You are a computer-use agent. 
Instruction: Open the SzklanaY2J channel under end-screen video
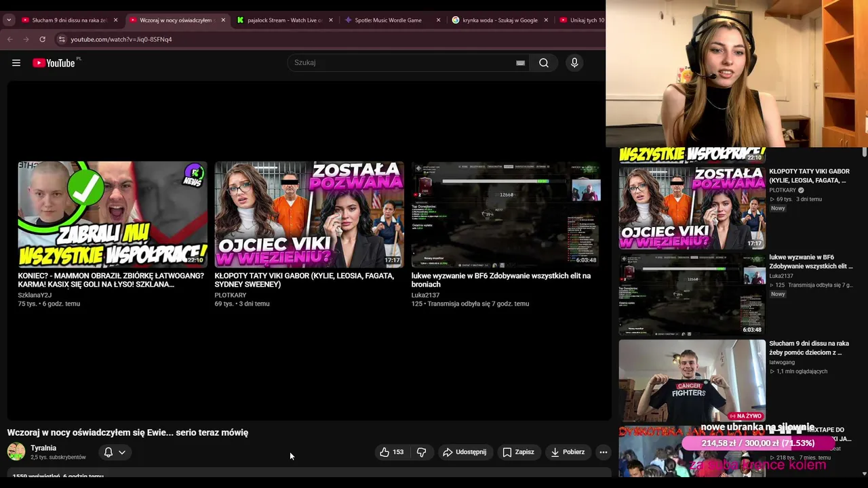35,296
